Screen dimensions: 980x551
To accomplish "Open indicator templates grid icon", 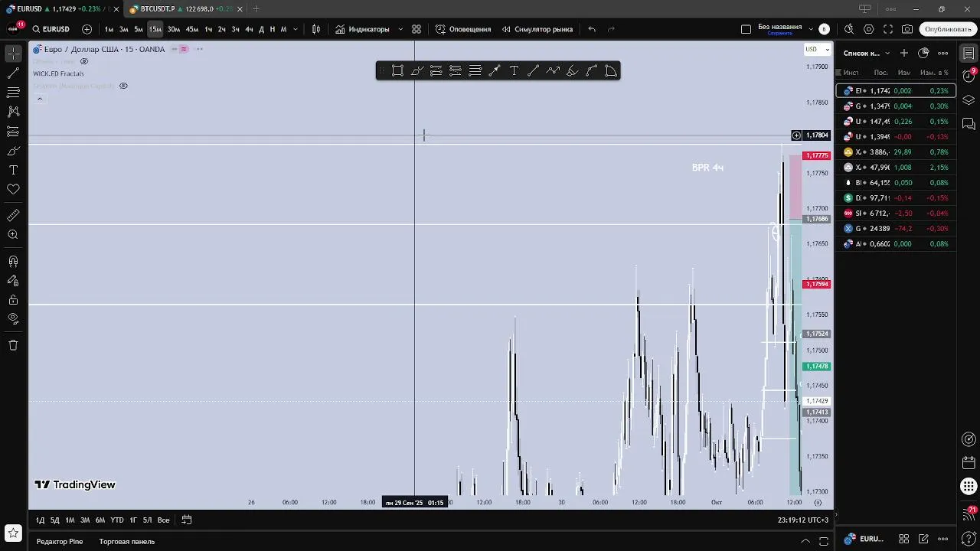I will coord(416,29).
